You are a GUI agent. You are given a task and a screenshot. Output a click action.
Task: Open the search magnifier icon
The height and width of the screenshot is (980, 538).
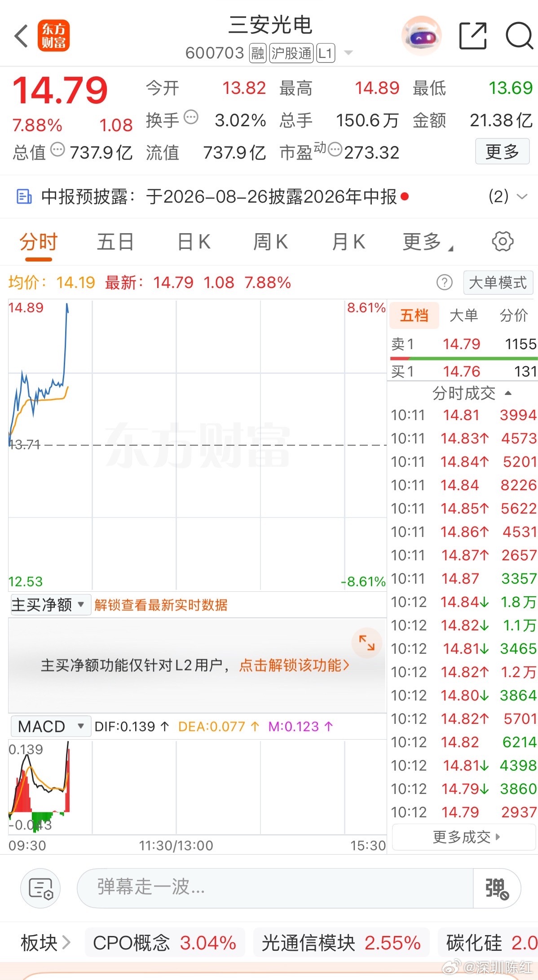point(519,35)
